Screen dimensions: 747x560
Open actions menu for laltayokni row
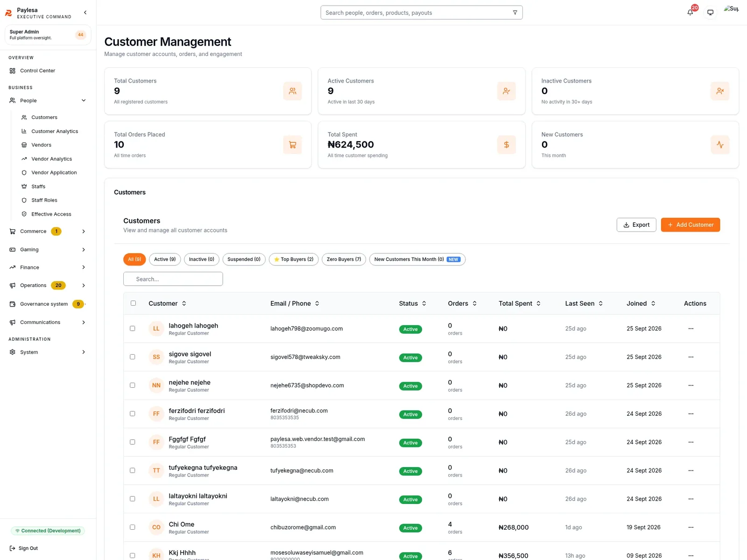pos(691,499)
